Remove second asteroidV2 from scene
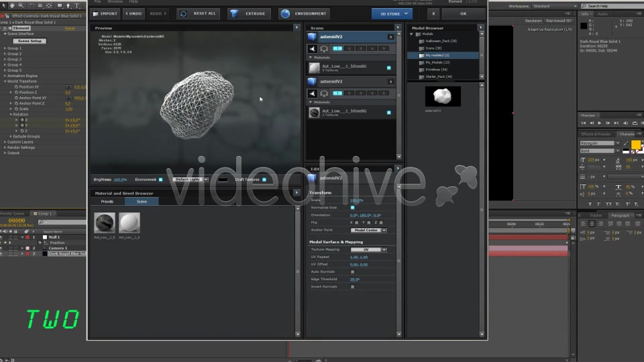This screenshot has height=362, width=644. tap(390, 82)
